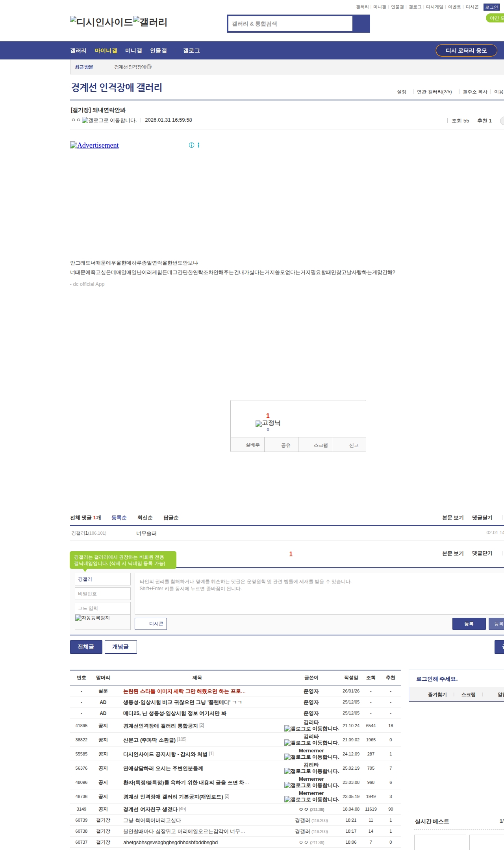Open the post ahetgsbhsgsvsbgbgbsgdhhdsbfbddbsgbd
The width and height of the screenshot is (504, 850).
pos(170,842)
